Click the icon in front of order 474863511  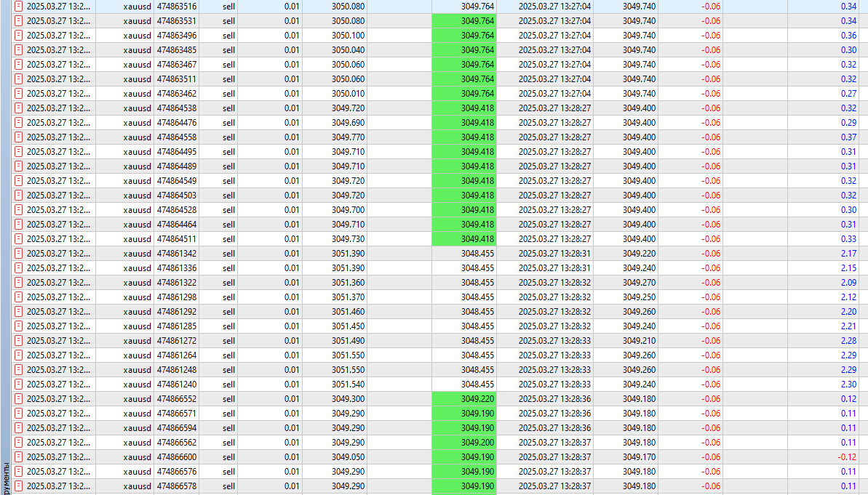click(x=18, y=79)
